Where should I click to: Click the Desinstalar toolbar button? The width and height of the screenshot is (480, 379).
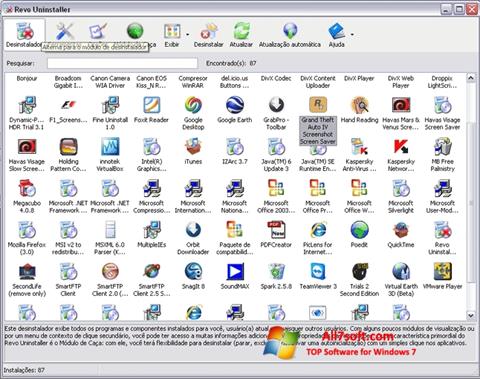[x=209, y=35]
